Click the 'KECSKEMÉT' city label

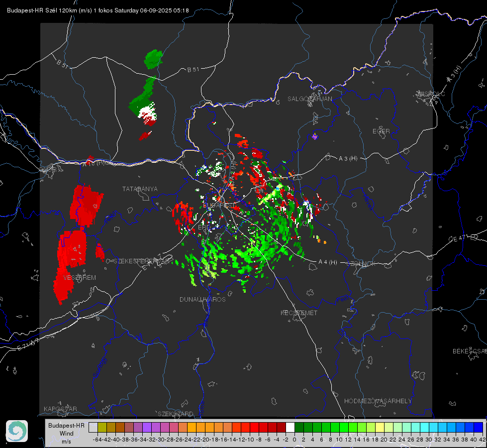point(299,313)
